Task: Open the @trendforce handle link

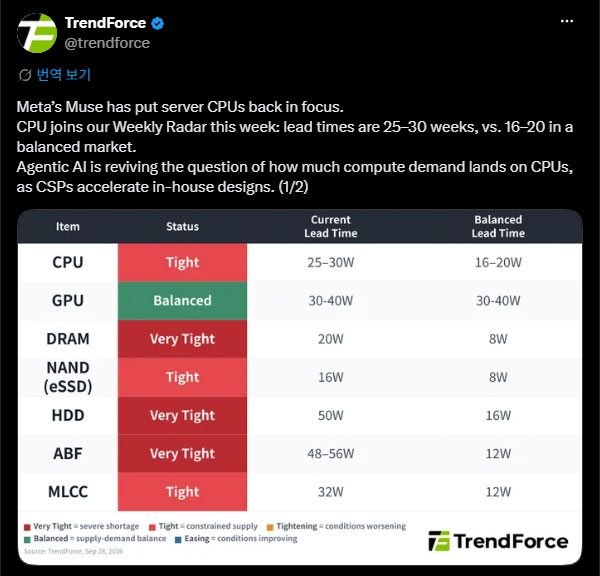Action: 107,43
